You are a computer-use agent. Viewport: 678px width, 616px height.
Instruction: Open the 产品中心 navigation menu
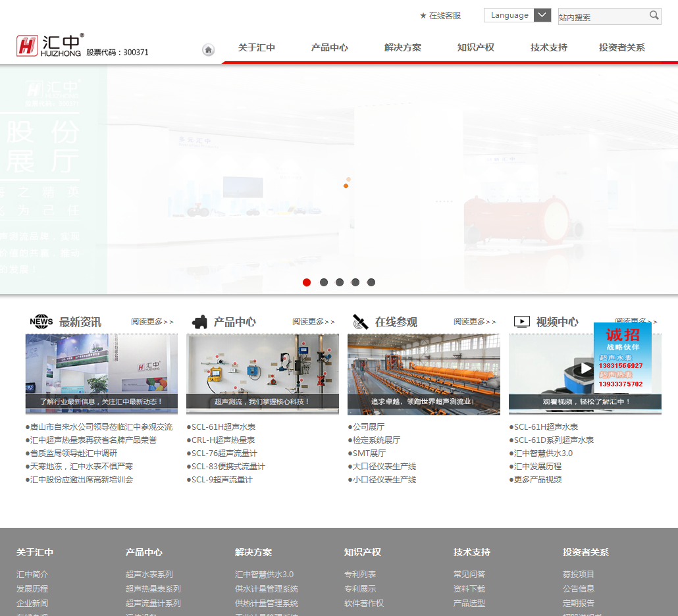tap(330, 47)
